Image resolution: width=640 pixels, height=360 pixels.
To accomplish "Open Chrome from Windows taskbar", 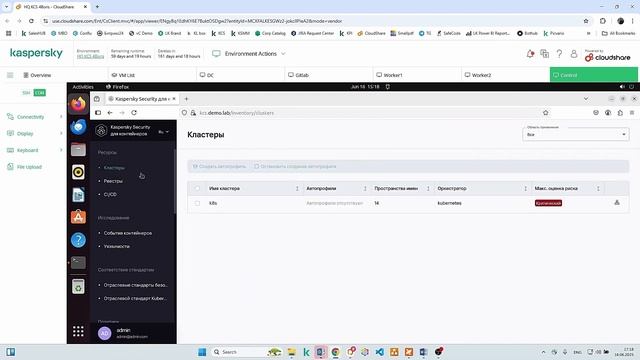I will point(336,352).
